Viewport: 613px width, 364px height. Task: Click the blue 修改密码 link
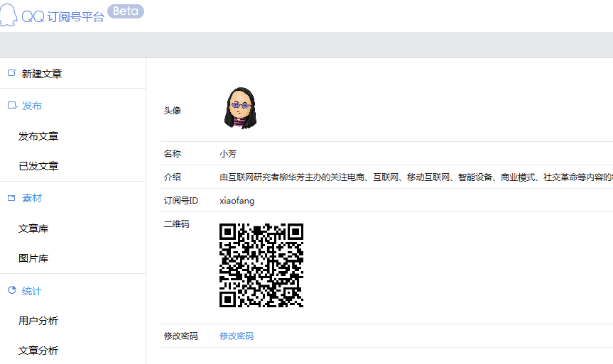[x=237, y=336]
